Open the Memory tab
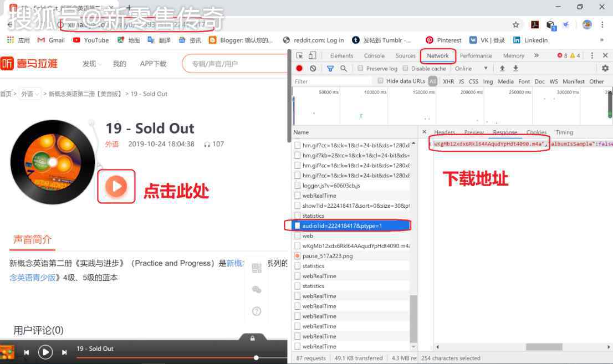Screen dimensions: 613x364 tap(513, 55)
